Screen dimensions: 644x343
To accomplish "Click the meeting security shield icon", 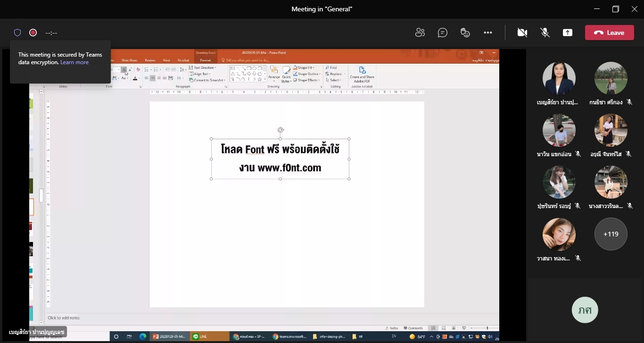I will [x=17, y=33].
